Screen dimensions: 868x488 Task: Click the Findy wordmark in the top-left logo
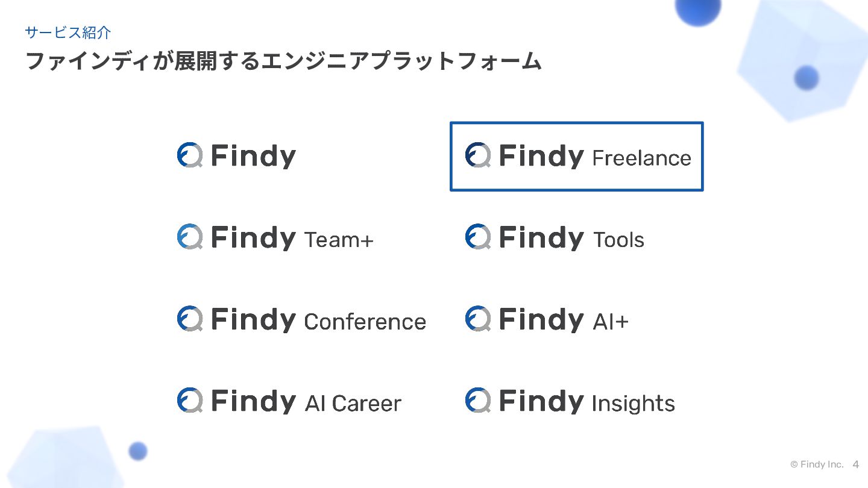coord(253,156)
